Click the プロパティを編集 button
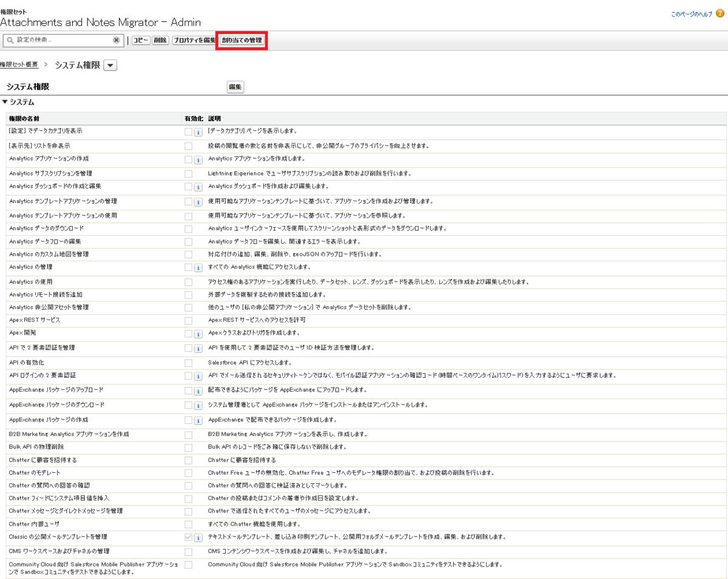The height and width of the screenshot is (579, 728). pos(194,41)
